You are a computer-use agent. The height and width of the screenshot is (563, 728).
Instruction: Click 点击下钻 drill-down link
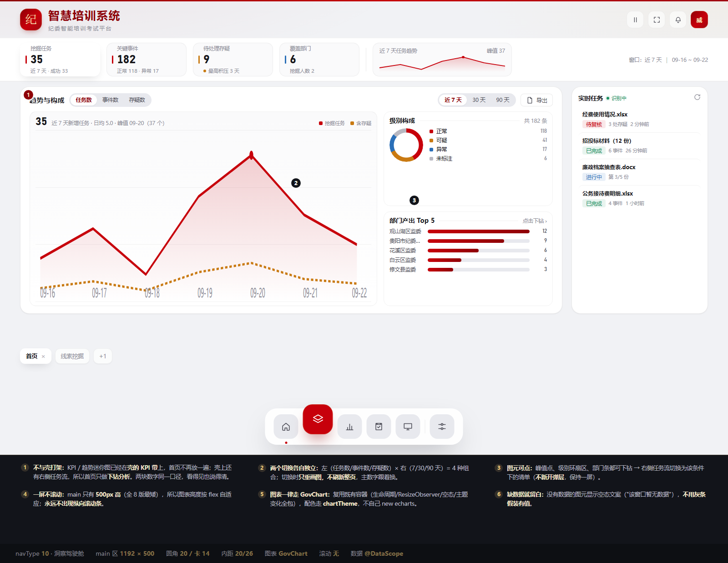coord(535,221)
